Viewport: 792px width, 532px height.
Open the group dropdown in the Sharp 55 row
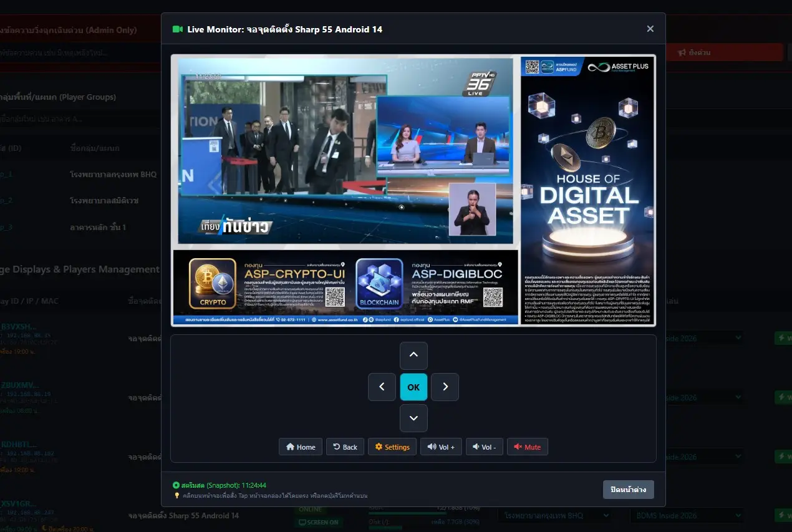coord(555,516)
